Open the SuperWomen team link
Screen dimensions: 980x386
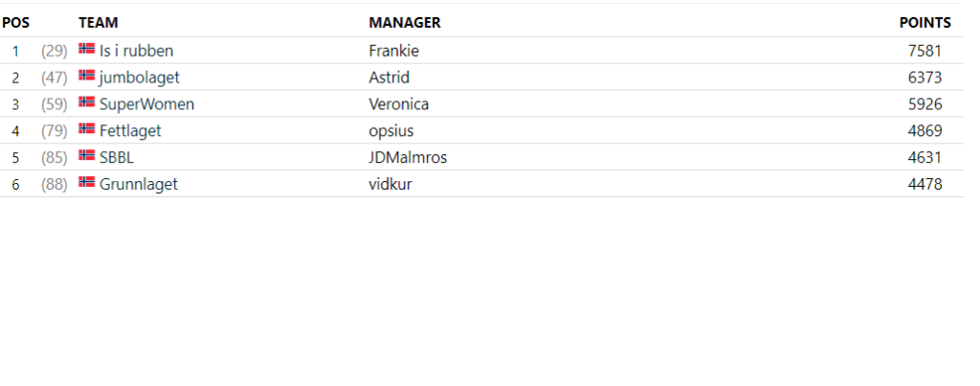[x=146, y=103]
